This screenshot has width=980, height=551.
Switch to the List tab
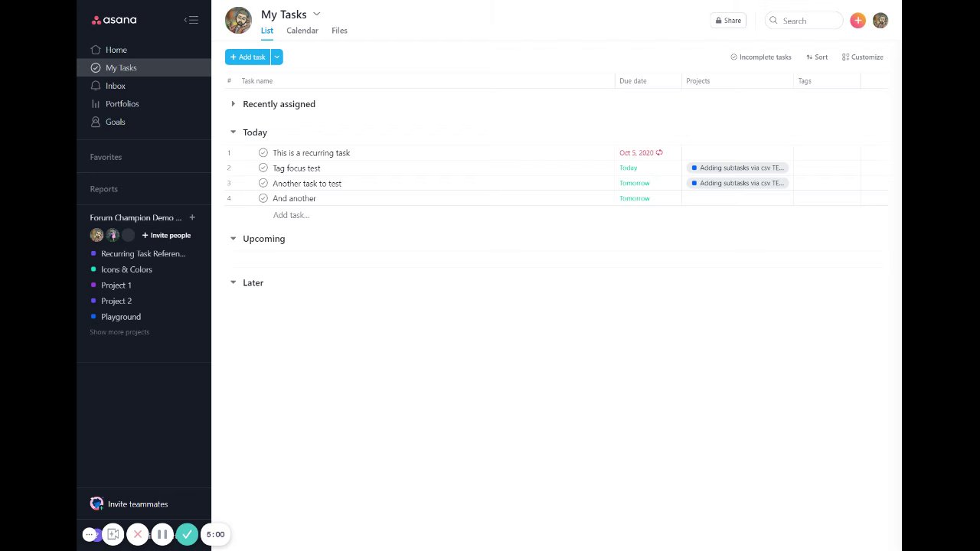(x=267, y=31)
